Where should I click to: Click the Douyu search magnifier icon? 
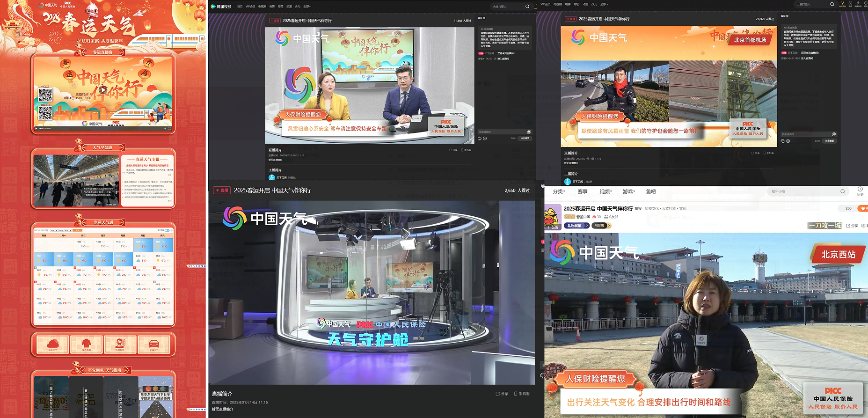pyautogui.click(x=843, y=191)
